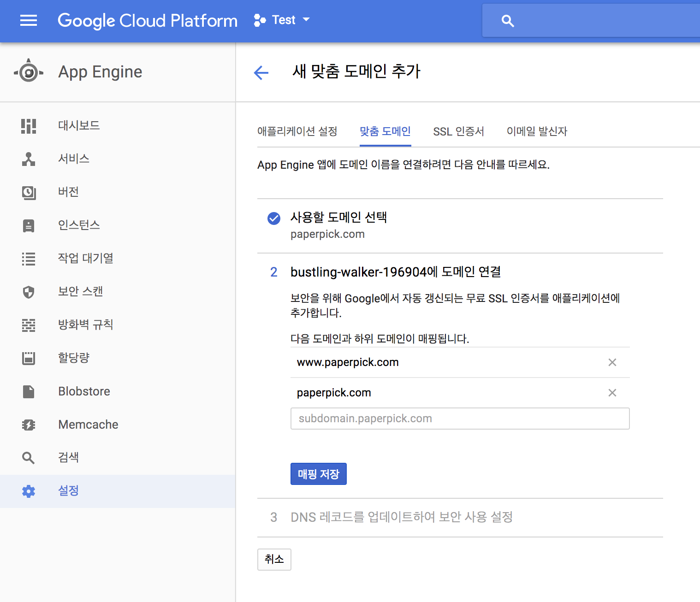Viewport: 700px width, 602px height.
Task: Click the completed step checkmark icon
Action: point(274,218)
